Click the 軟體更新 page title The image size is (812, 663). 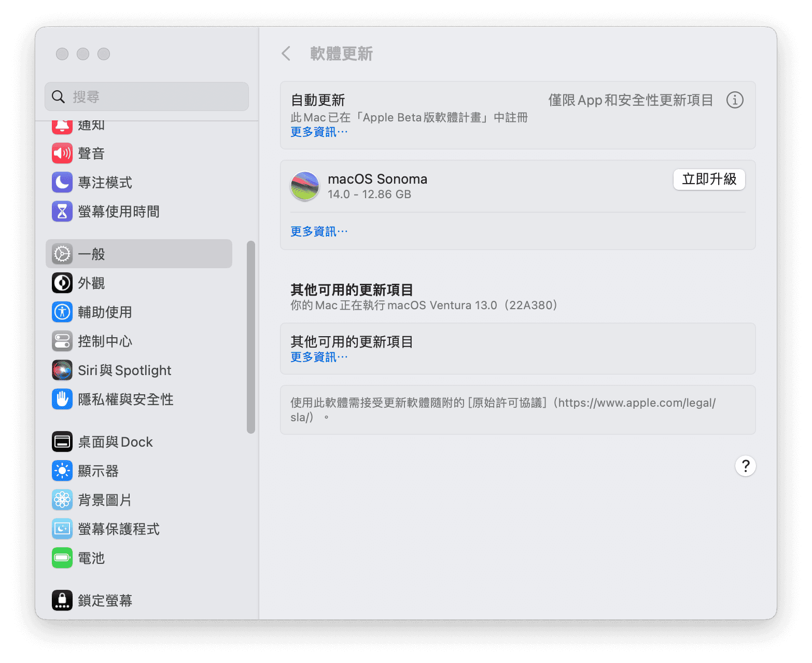[x=342, y=54]
